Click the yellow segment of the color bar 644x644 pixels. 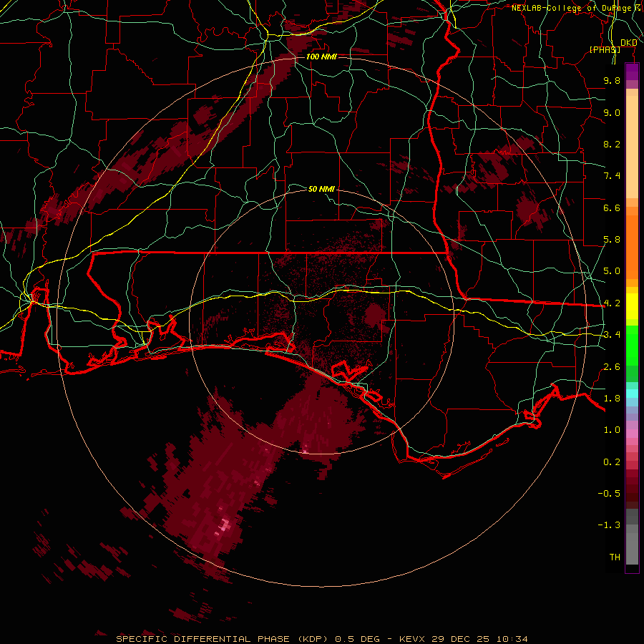click(x=632, y=306)
